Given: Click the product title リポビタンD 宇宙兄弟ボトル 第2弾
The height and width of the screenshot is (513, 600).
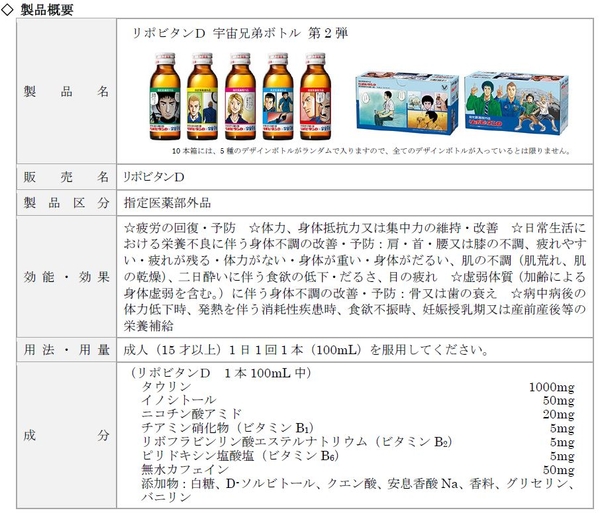Looking at the screenshot, I should 241,34.
